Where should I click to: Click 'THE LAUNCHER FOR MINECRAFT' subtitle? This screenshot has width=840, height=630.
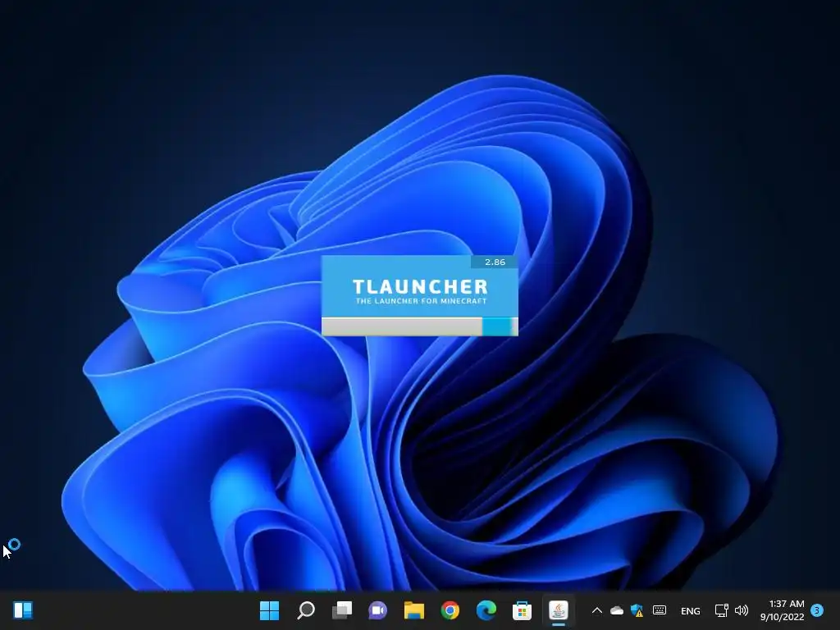[x=421, y=301]
